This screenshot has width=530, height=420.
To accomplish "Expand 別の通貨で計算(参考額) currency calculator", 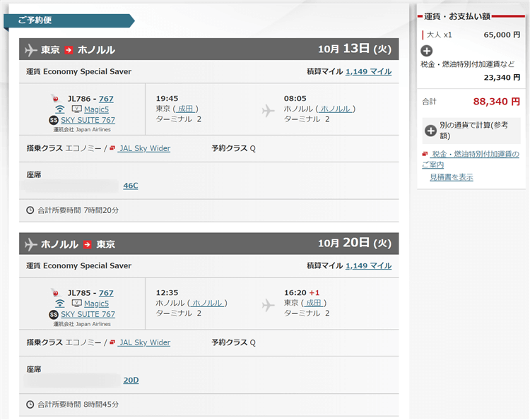I will click(x=430, y=131).
